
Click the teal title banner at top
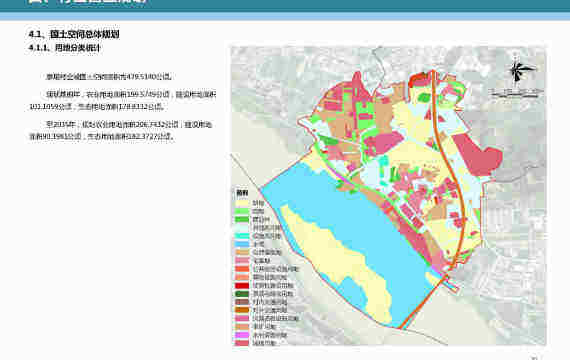tap(285, 5)
